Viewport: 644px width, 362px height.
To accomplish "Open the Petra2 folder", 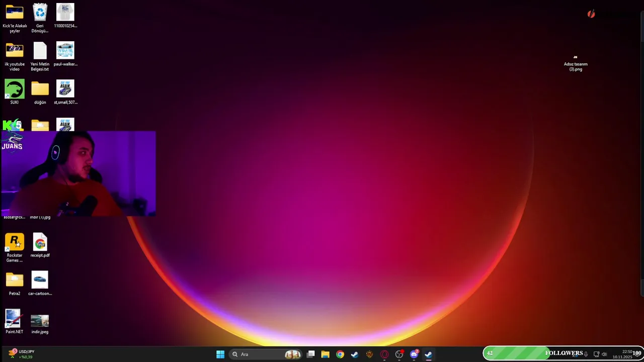I will click(15, 283).
